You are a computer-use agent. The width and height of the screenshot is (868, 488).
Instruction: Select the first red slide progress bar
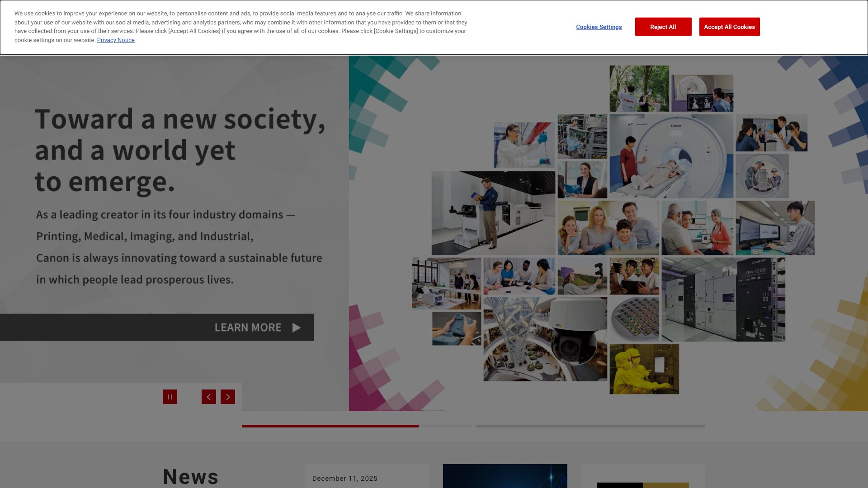pos(330,426)
